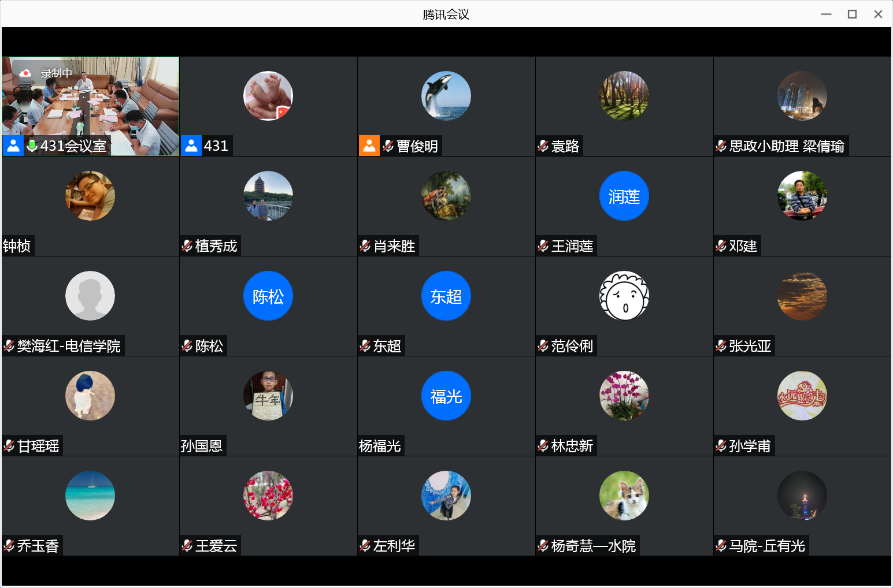This screenshot has width=893, height=588.
Task: Click the 钟桢 name label
Action: point(17,246)
